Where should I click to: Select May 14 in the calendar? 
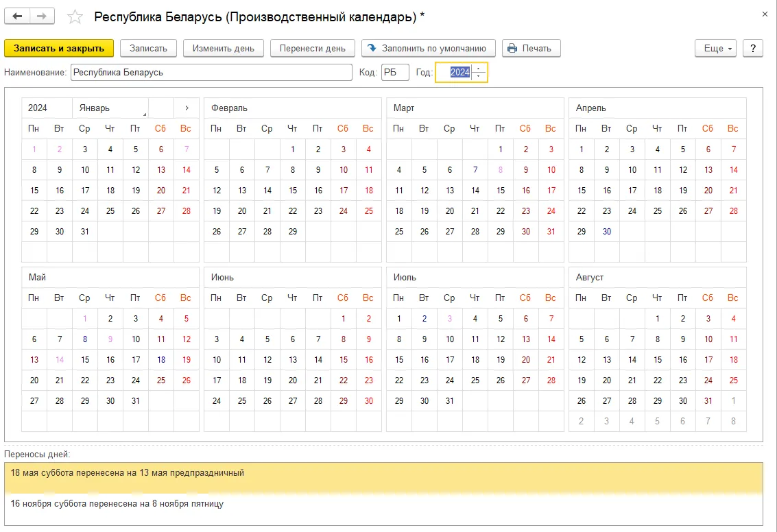click(x=60, y=360)
